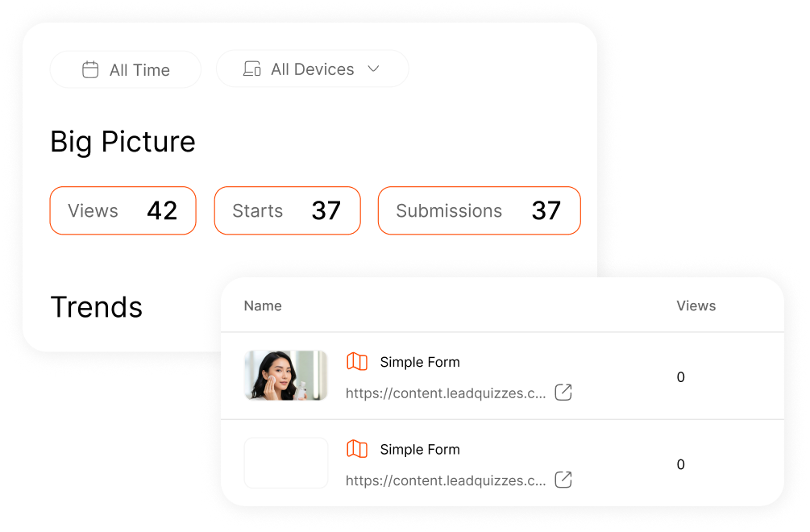Open the All Devices filter
The image size is (810, 532).
(312, 69)
